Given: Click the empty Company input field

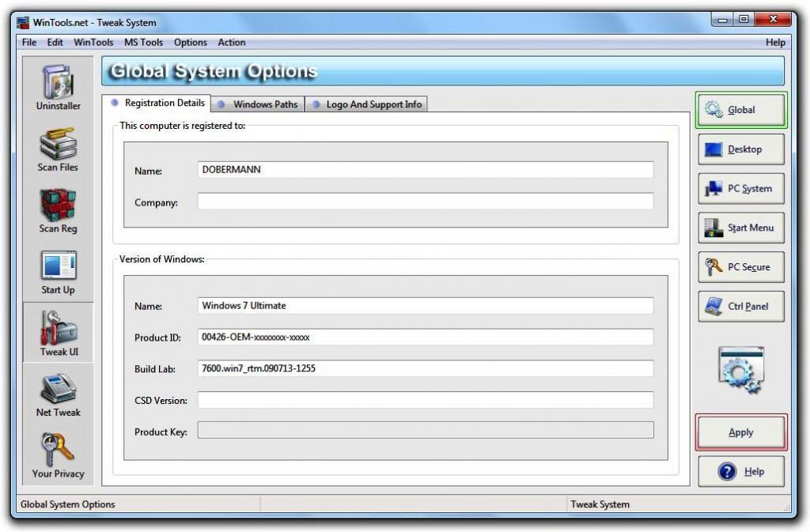Looking at the screenshot, I should (426, 202).
